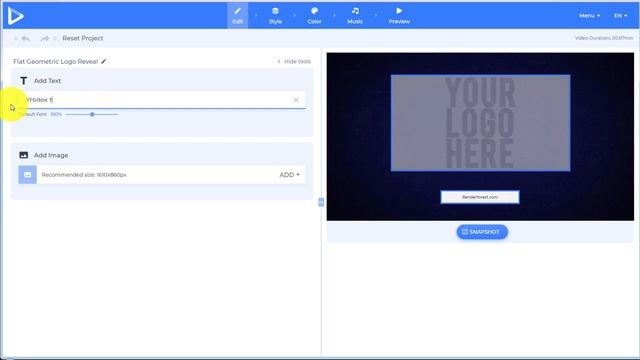Click the panel divider collapse handle
The image size is (640, 360).
[321, 202]
